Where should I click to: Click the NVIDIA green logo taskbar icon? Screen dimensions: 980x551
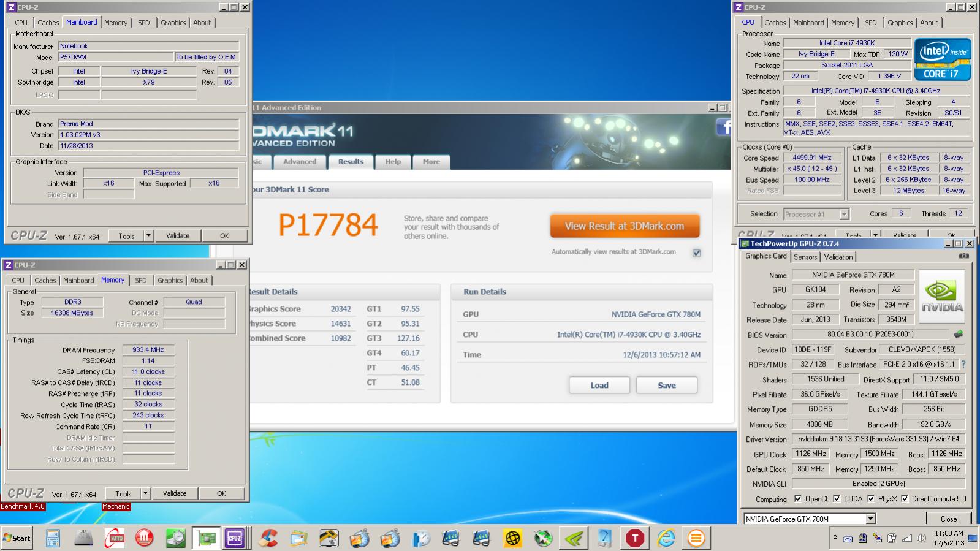574,538
